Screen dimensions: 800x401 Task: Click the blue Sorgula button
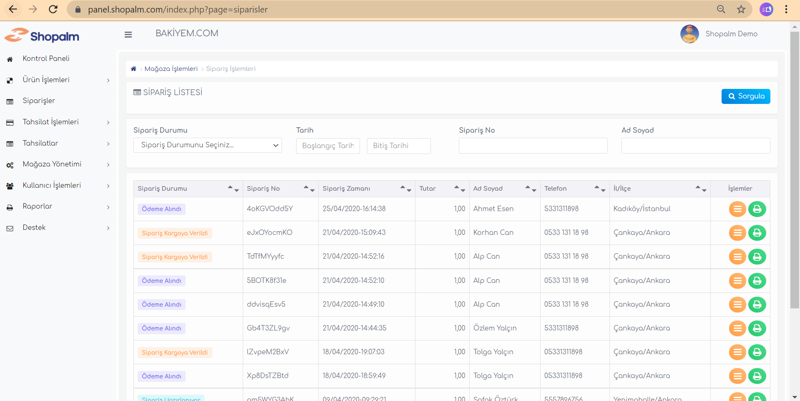[745, 96]
